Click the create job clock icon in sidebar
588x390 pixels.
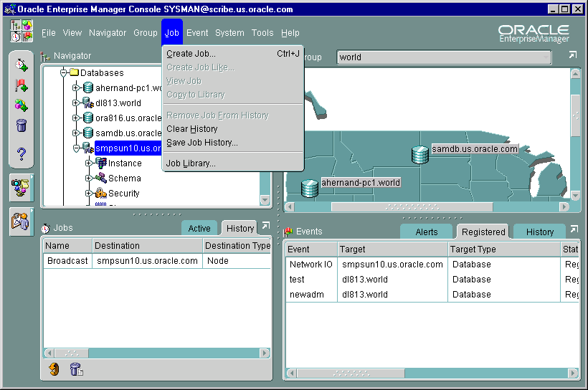(22, 65)
